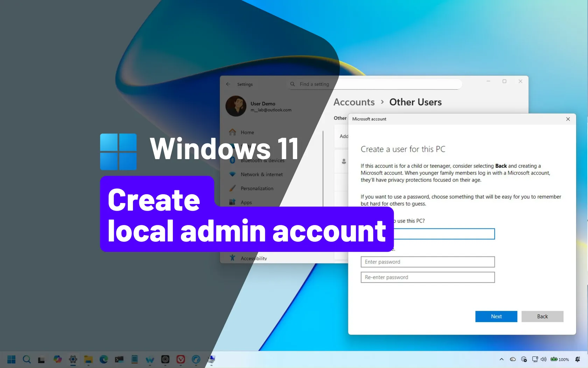This screenshot has height=368, width=588.
Task: Open the Windows Start menu
Action: click(x=11, y=359)
